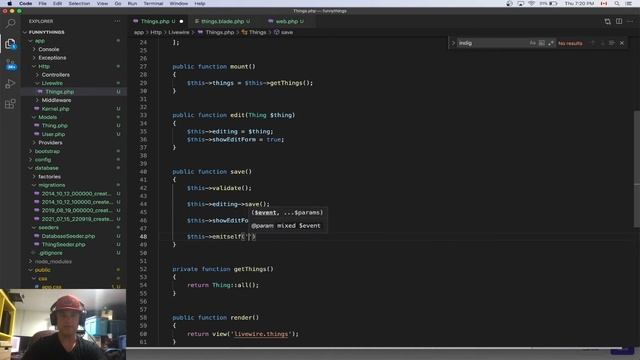
Task: Toggle regular expression search in find
Action: (x=551, y=43)
